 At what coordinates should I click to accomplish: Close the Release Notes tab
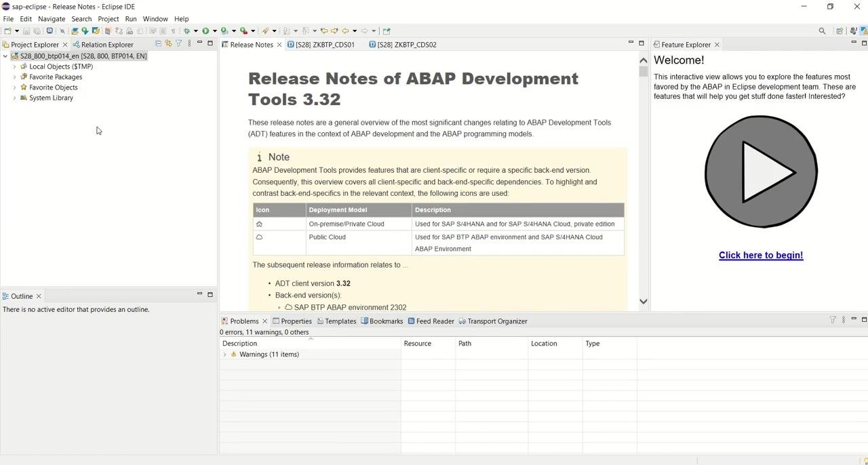point(279,45)
